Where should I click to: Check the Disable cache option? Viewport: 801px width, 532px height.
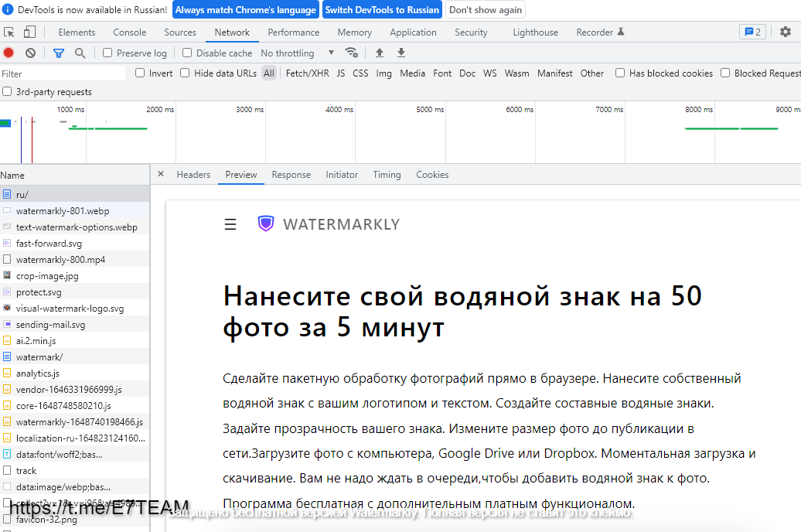[x=187, y=53]
